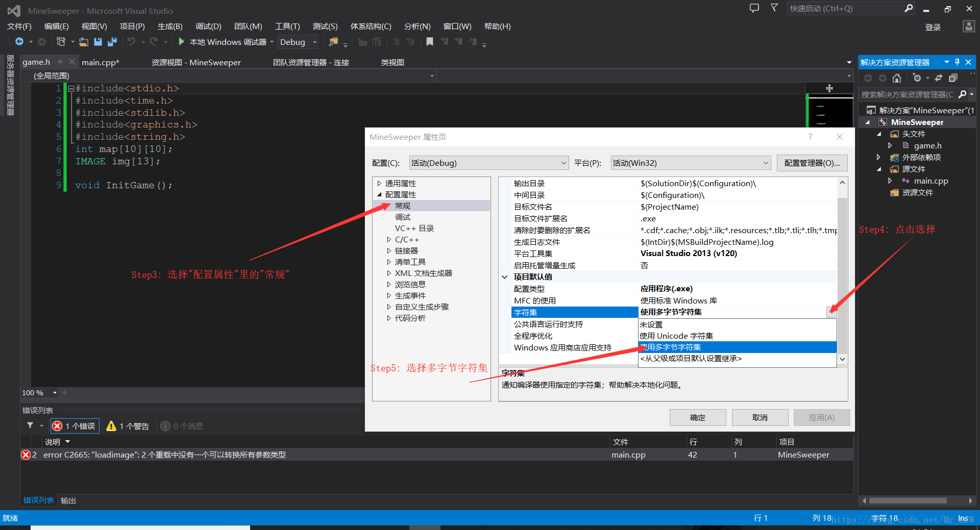Click the pin icon on game.h tab
The height and width of the screenshot is (530, 980).
60,62
